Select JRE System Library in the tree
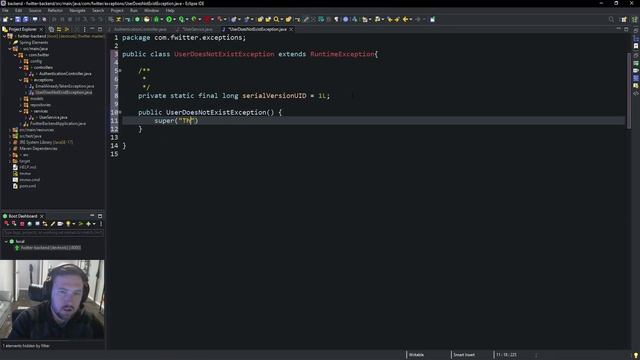The height and width of the screenshot is (360, 640). coord(46,142)
